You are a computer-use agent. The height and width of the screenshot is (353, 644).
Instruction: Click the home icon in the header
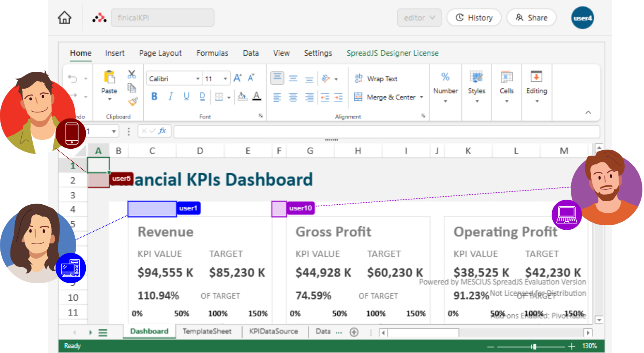[64, 18]
